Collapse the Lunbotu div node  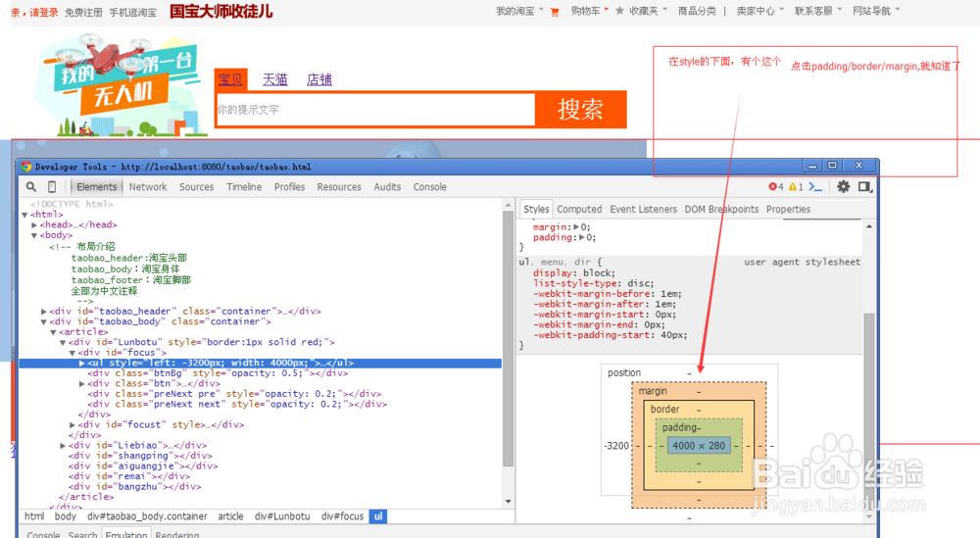[x=63, y=342]
